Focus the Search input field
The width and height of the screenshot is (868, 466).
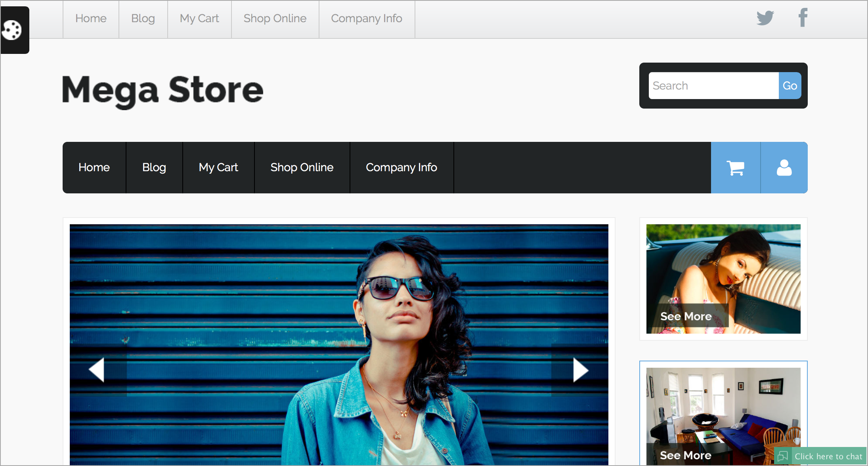coord(713,86)
